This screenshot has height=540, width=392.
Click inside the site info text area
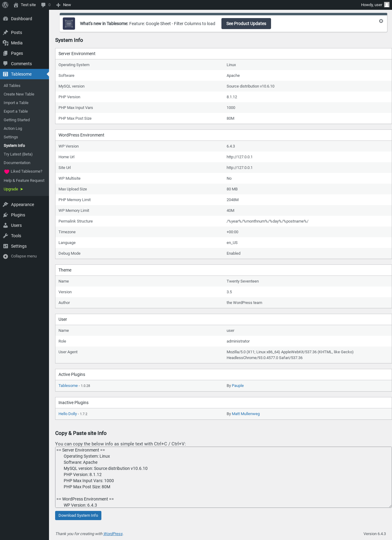223,477
